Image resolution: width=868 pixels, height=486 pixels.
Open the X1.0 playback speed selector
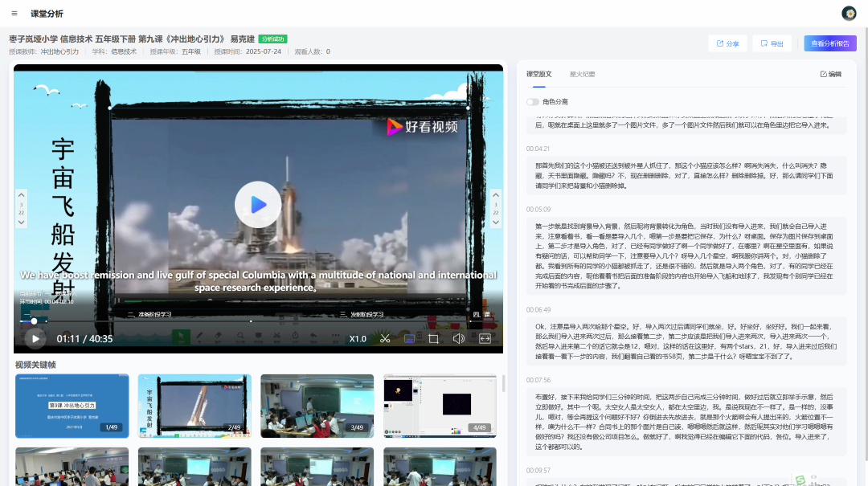358,339
